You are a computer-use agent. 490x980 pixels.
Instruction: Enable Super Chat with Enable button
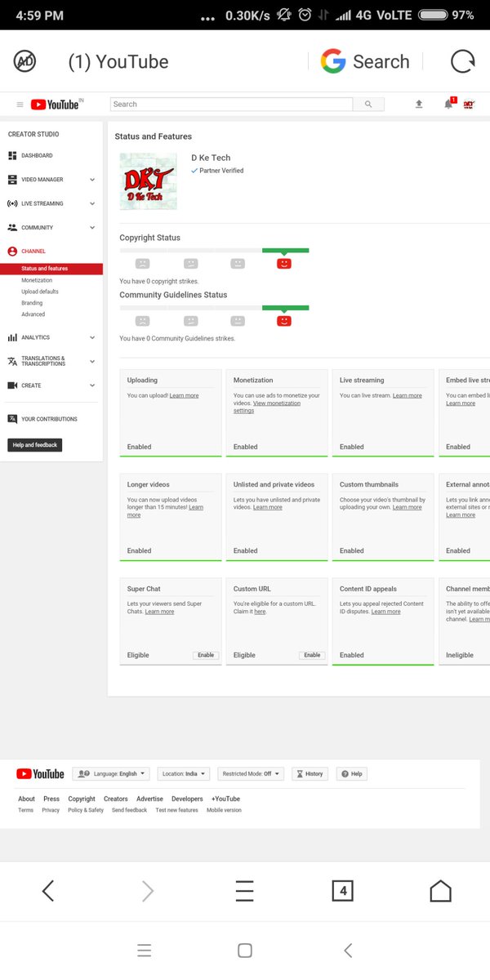pyautogui.click(x=206, y=655)
